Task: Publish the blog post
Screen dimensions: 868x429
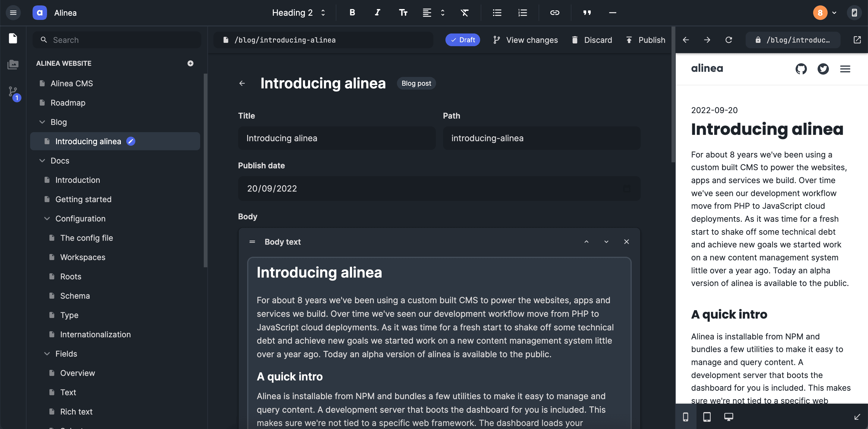Action: coord(646,40)
